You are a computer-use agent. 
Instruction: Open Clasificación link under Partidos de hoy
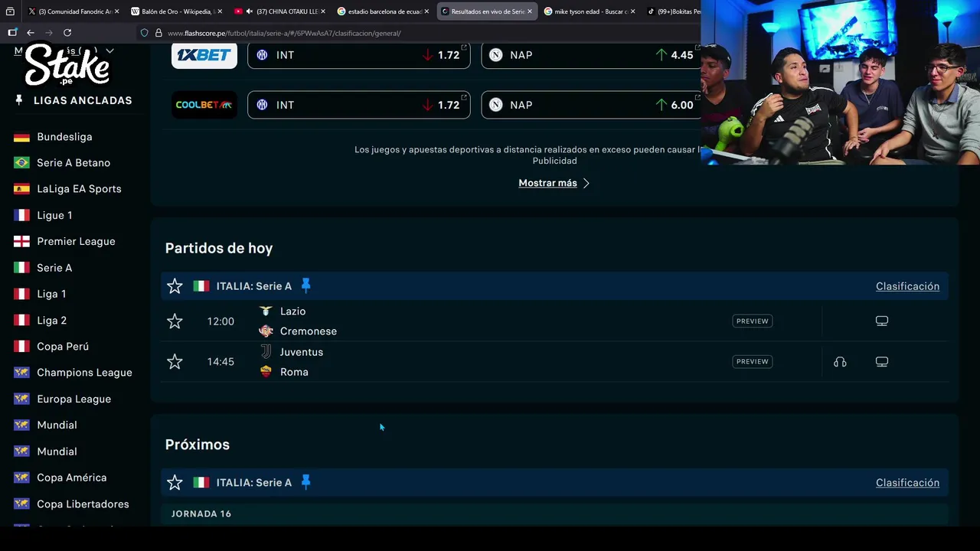click(907, 286)
